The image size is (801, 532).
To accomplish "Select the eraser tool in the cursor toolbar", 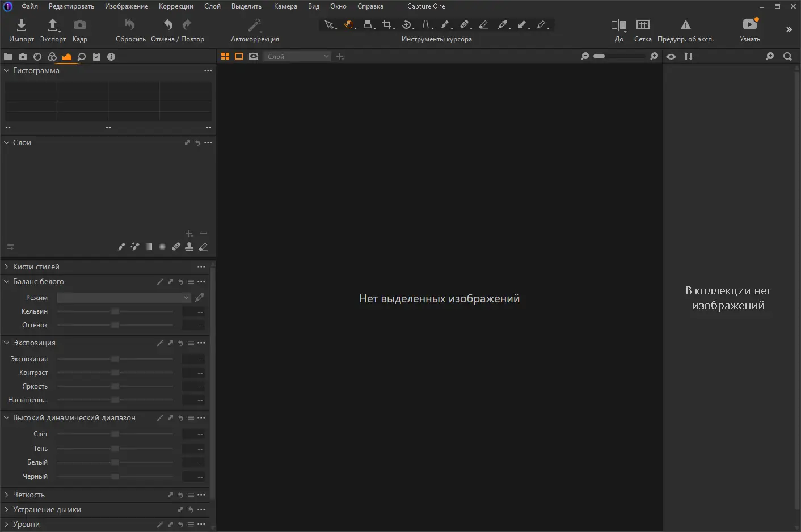I will point(483,25).
